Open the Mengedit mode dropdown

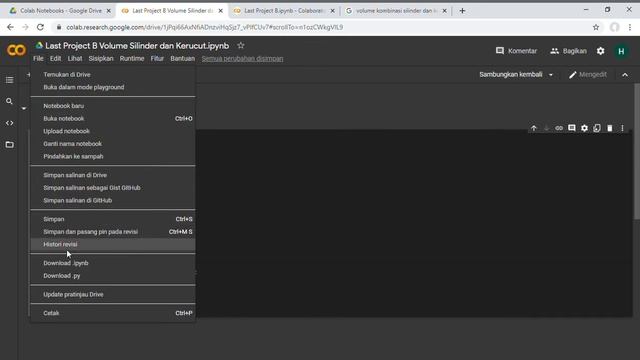click(x=588, y=75)
